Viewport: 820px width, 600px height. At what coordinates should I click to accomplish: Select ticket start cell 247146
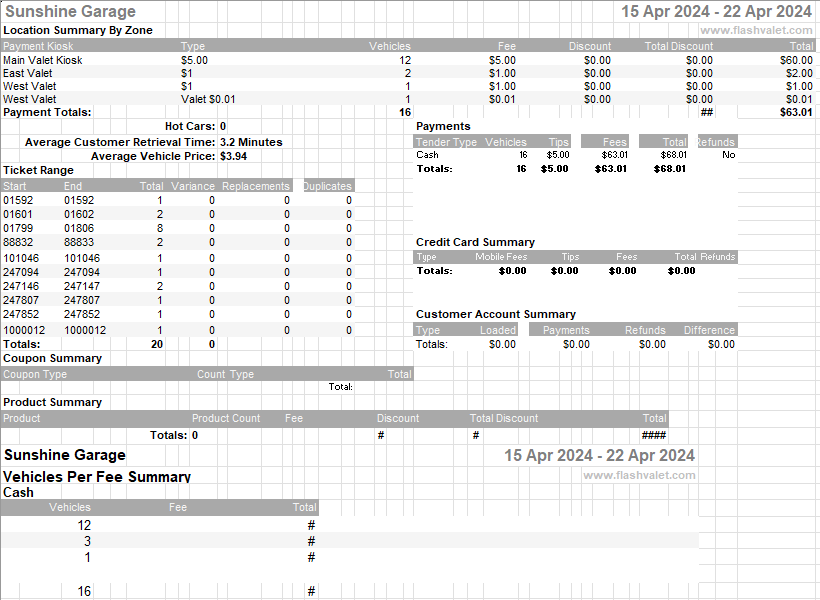tap(21, 286)
